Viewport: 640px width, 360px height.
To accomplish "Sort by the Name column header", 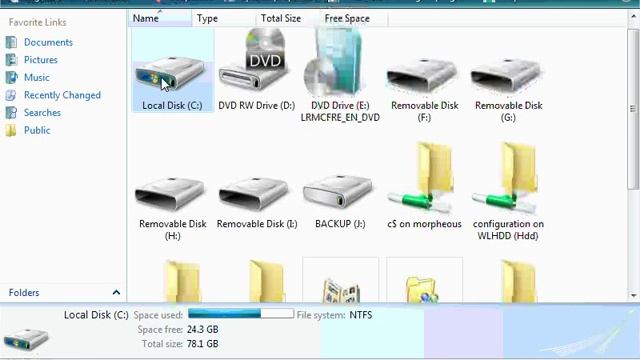I will click(x=160, y=18).
